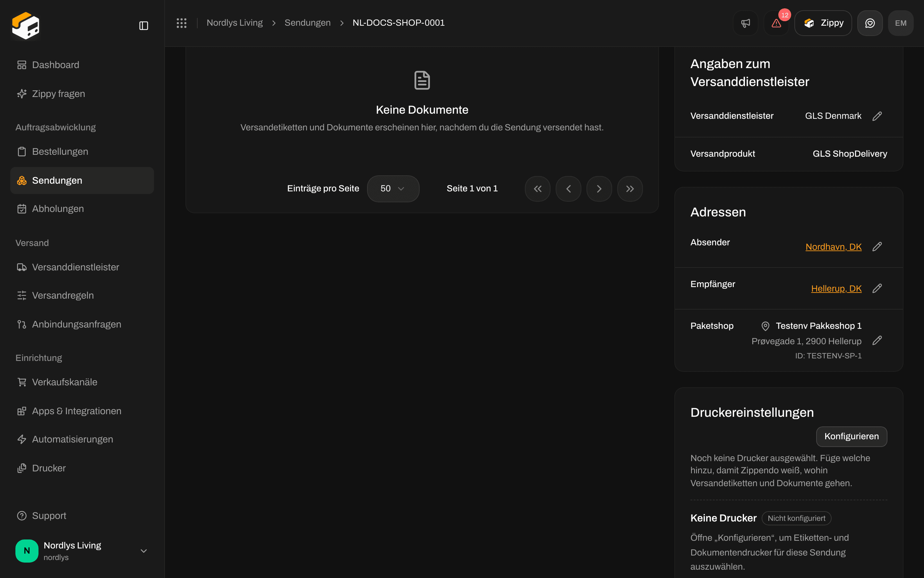Viewport: 924px width, 578px height.
Task: Edit the Absender address pencil icon
Action: (x=877, y=247)
